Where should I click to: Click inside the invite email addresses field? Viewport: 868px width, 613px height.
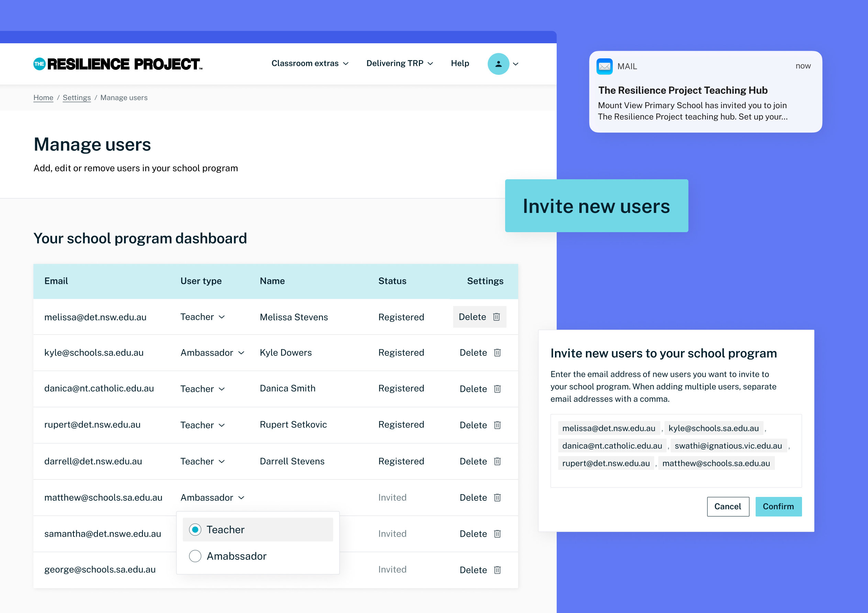coord(676,451)
